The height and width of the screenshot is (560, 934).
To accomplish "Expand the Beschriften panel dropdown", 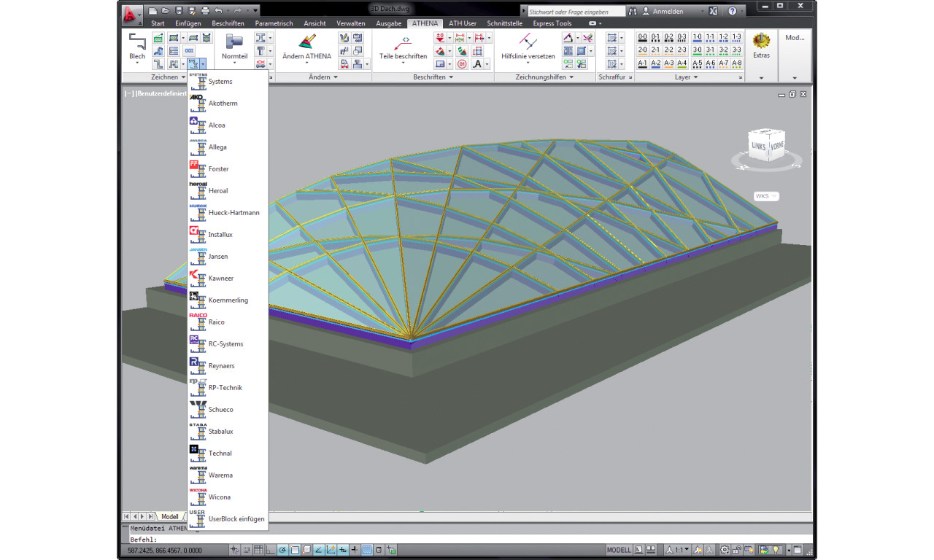I will click(433, 77).
